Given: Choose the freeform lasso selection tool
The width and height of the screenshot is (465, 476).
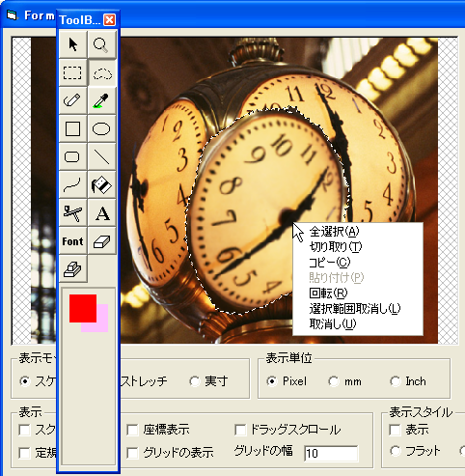Looking at the screenshot, I should pos(101,72).
